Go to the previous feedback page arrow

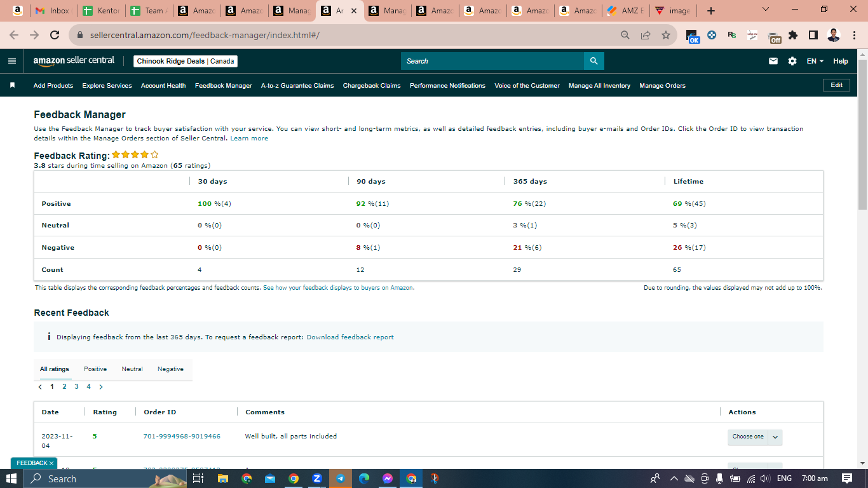[x=40, y=386]
